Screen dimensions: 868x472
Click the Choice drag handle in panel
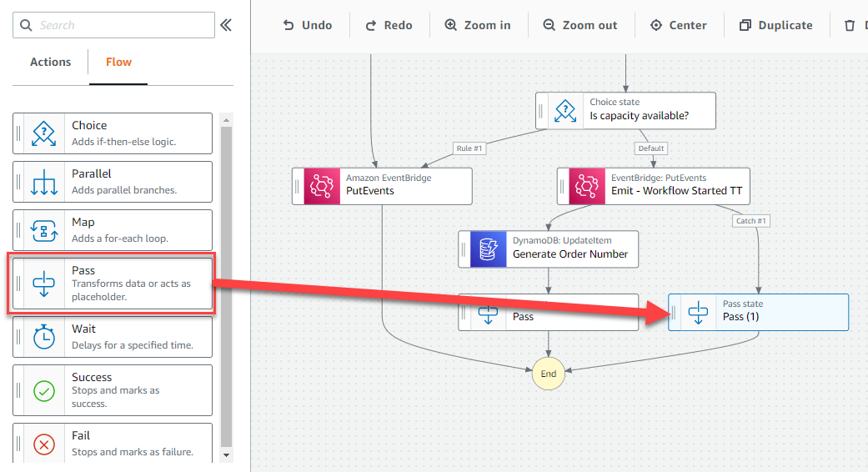pos(18,133)
